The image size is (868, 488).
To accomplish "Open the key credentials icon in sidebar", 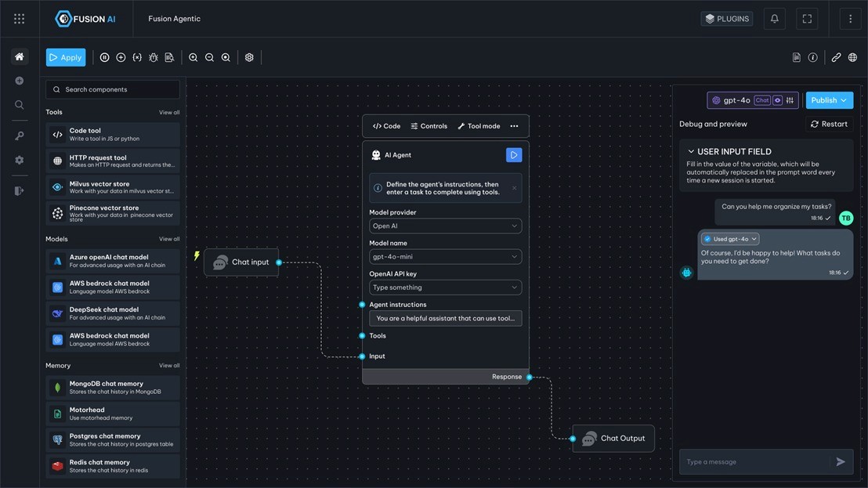I will pyautogui.click(x=20, y=136).
